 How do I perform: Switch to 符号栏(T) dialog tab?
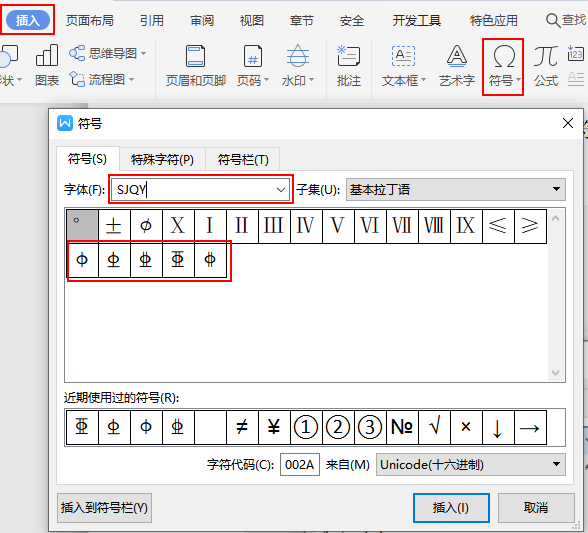pos(243,159)
